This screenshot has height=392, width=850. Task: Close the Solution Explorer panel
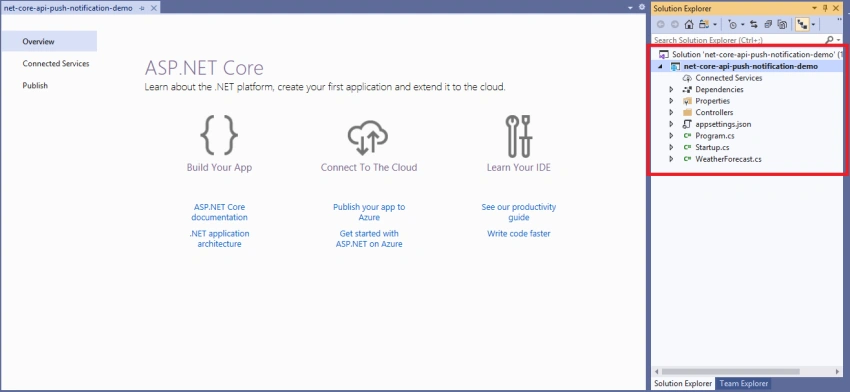pos(836,8)
